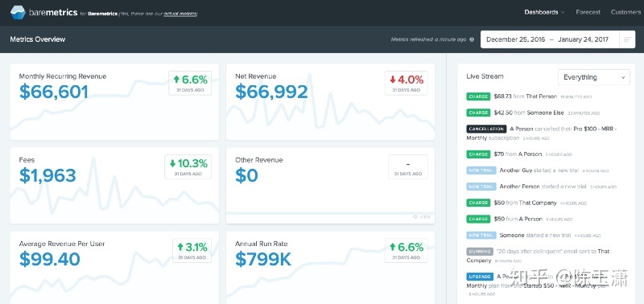Open the Everything filter dropdown
This screenshot has width=644, height=304.
(x=593, y=77)
